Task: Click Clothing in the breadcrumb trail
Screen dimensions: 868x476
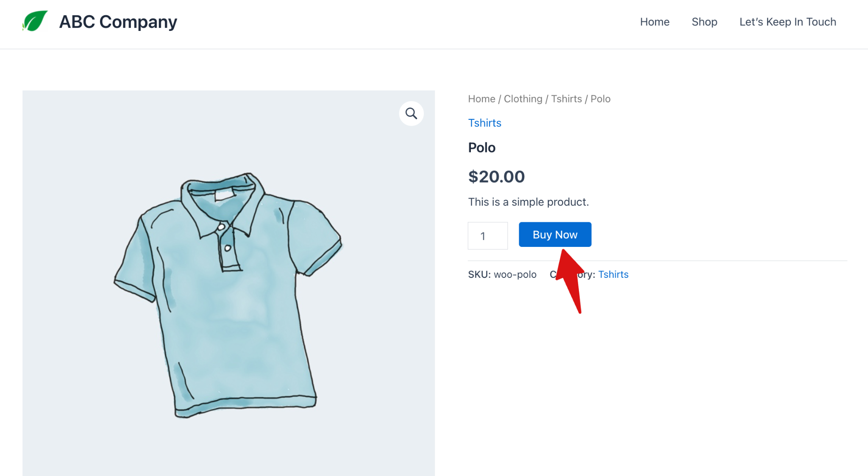Action: pos(523,99)
